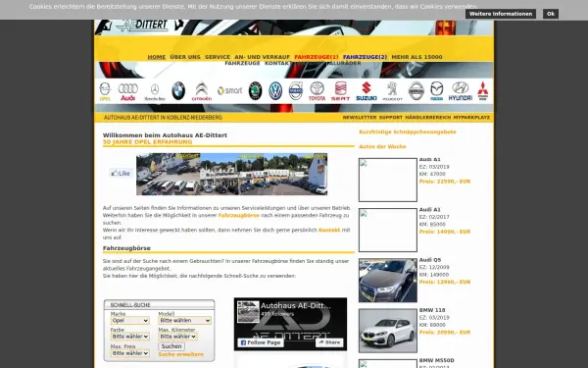Click the BMW M550D listing title
This screenshot has height=368, width=588.
[436, 360]
